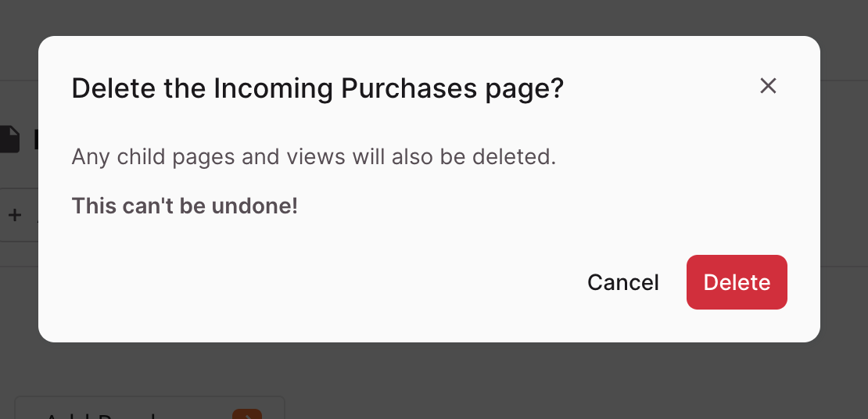Click the child pages and views warning text
The image size is (868, 419).
[314, 157]
